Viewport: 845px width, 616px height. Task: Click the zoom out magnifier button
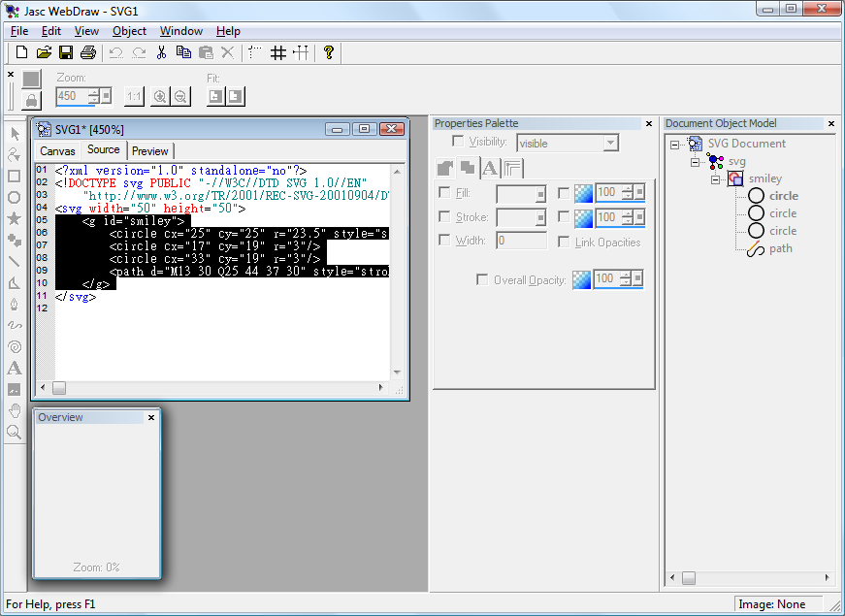(x=180, y=96)
